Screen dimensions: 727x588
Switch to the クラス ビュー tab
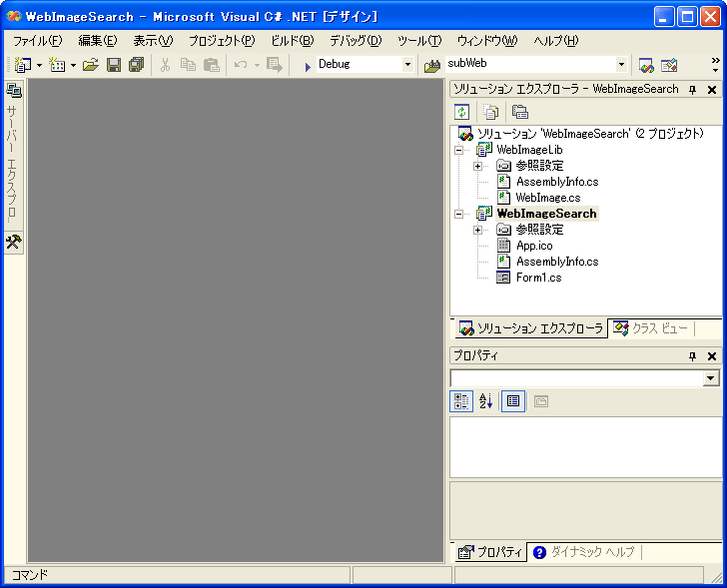pos(650,328)
